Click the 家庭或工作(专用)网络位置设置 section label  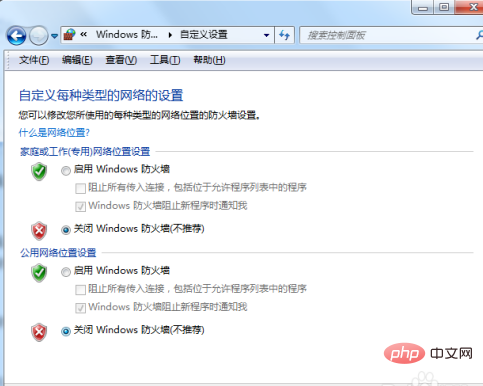85,152
